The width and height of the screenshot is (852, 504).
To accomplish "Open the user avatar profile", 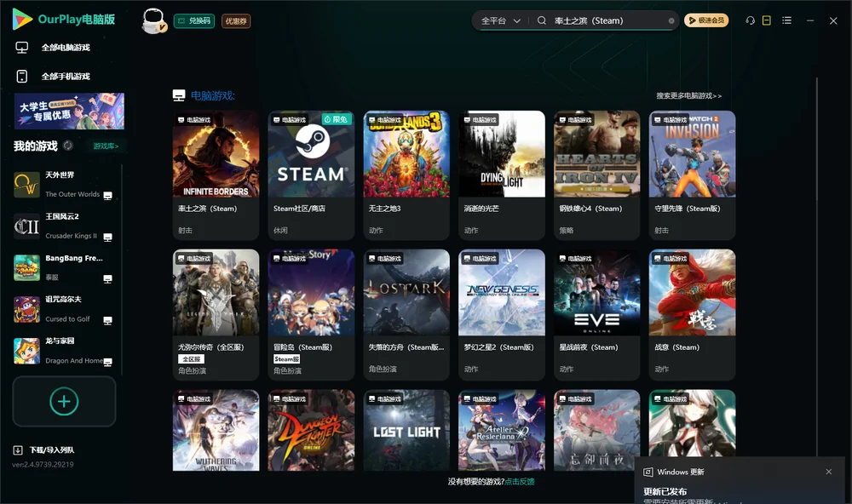I will (153, 21).
